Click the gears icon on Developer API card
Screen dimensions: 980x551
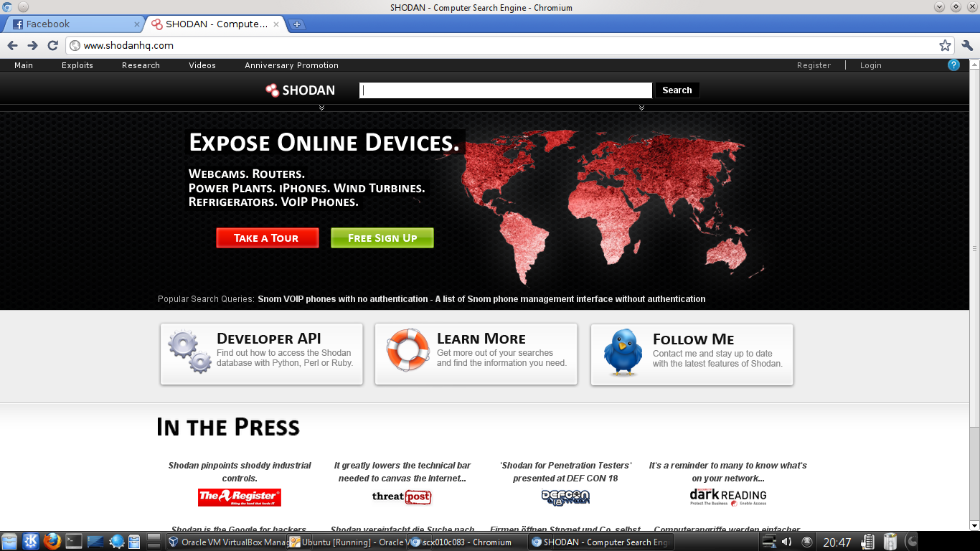coord(189,351)
